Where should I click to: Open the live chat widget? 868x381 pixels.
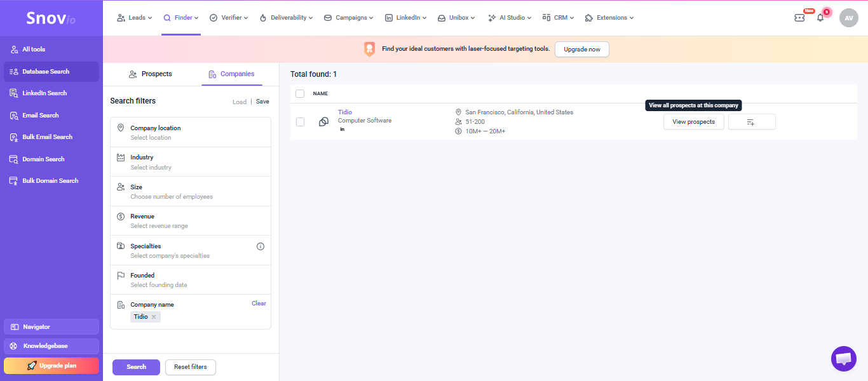tap(844, 359)
